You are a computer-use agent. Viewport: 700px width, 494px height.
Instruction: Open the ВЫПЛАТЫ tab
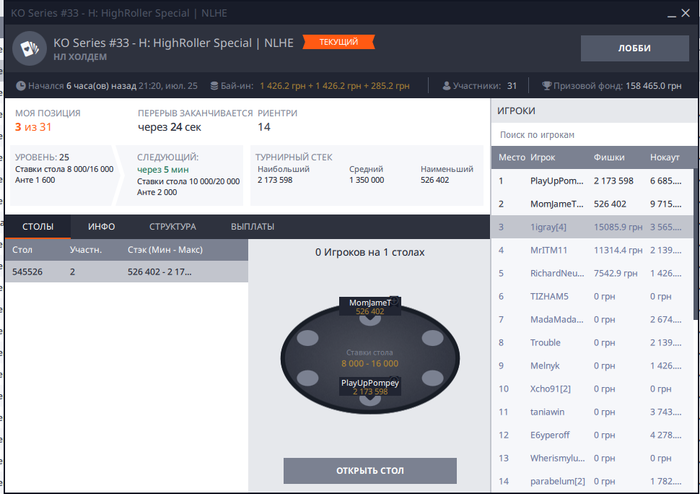253,227
